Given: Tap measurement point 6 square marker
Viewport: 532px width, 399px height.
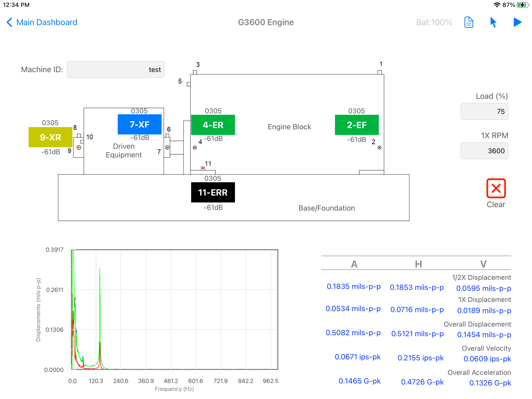Looking at the screenshot, I should [x=167, y=135].
